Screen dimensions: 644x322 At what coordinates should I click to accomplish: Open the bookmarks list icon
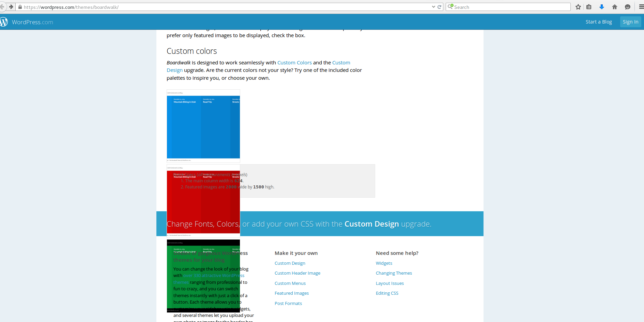coord(589,7)
